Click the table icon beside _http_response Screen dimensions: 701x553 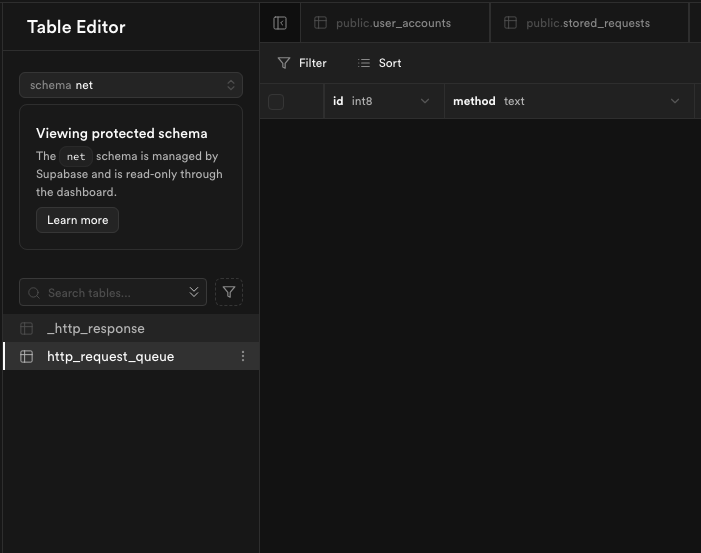26,329
